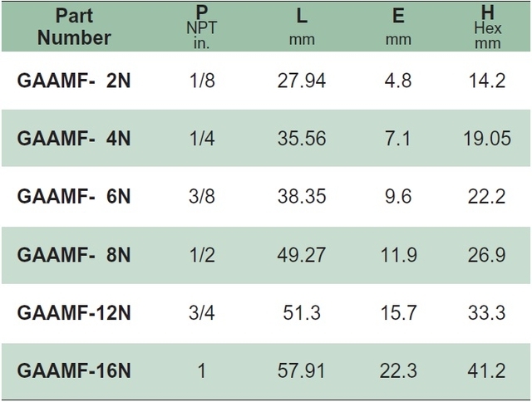Select the 41.2 hex value cell
This screenshot has height=402, width=532.
tap(486, 370)
